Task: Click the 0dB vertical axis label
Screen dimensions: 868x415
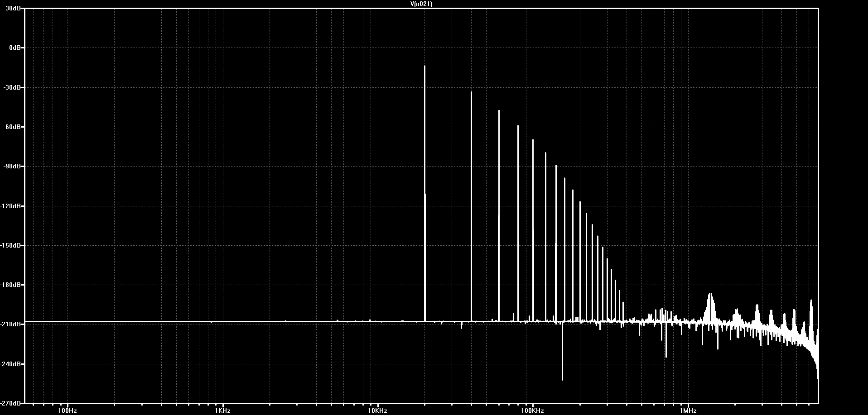Action: 15,48
